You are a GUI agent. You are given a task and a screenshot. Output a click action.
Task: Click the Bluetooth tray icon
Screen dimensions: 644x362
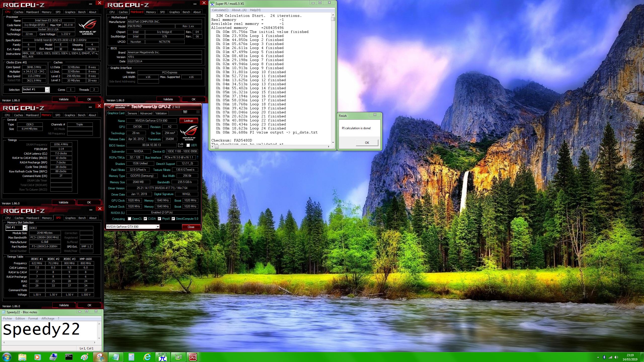point(604,357)
